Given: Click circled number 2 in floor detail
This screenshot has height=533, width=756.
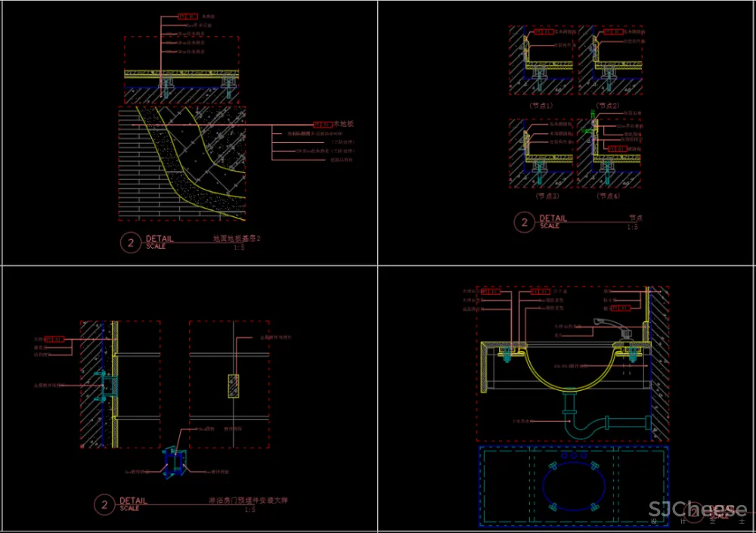Looking at the screenshot, I should pos(131,243).
